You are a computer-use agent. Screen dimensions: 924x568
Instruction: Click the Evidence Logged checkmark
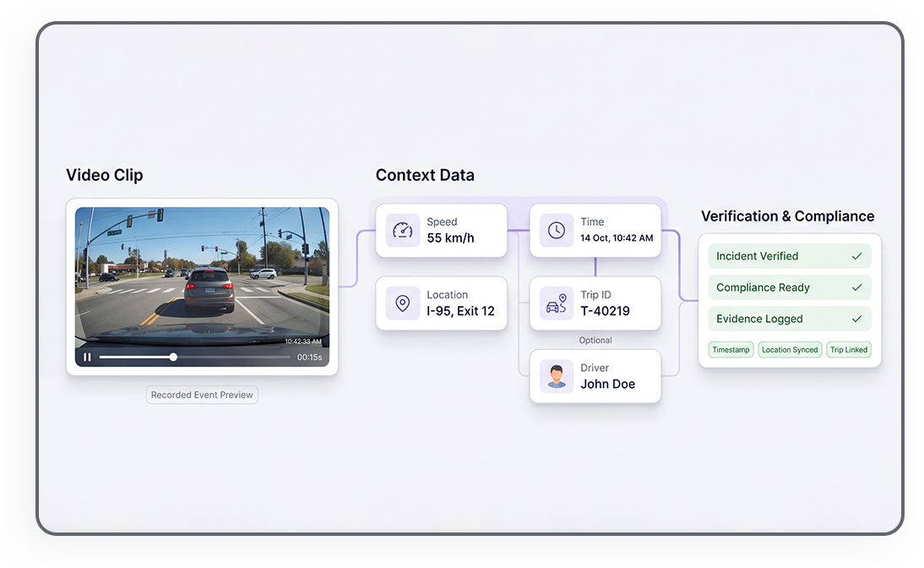pos(856,319)
